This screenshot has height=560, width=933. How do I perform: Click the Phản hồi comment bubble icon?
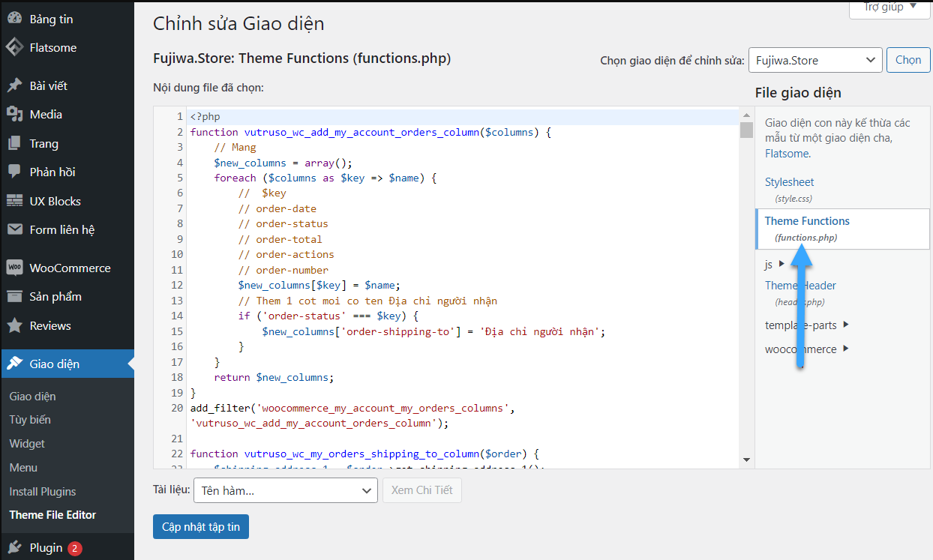tap(14, 172)
